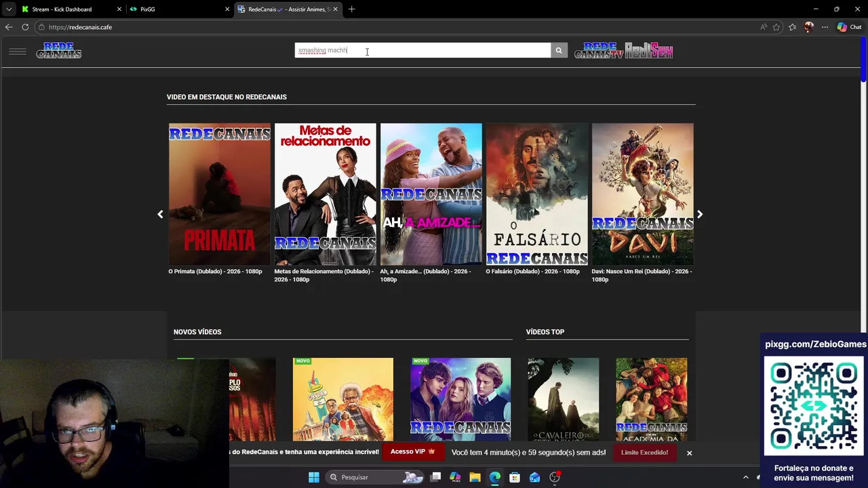
Task: Open Ah, a Amizade poster
Action: pos(431,194)
